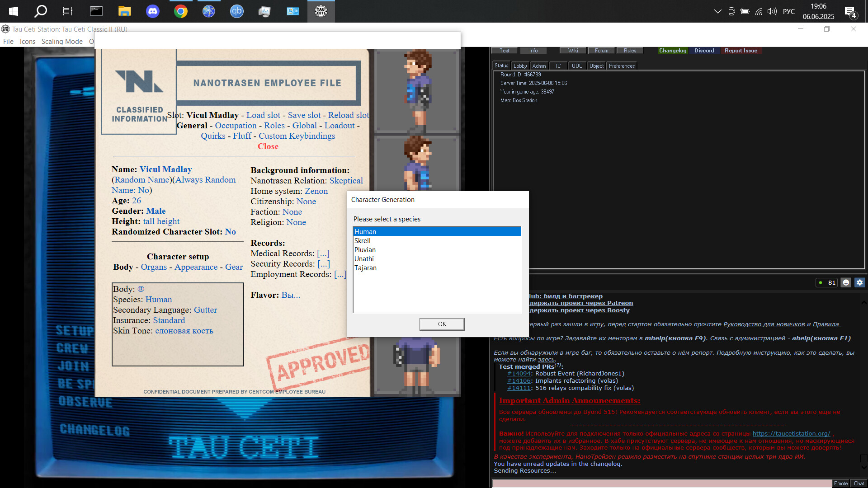Switch to the Preferences tab
This screenshot has width=868, height=488.
[622, 66]
